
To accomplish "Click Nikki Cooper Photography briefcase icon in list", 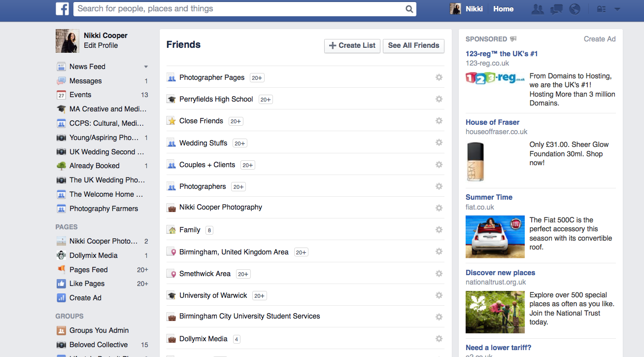I will pyautogui.click(x=171, y=208).
